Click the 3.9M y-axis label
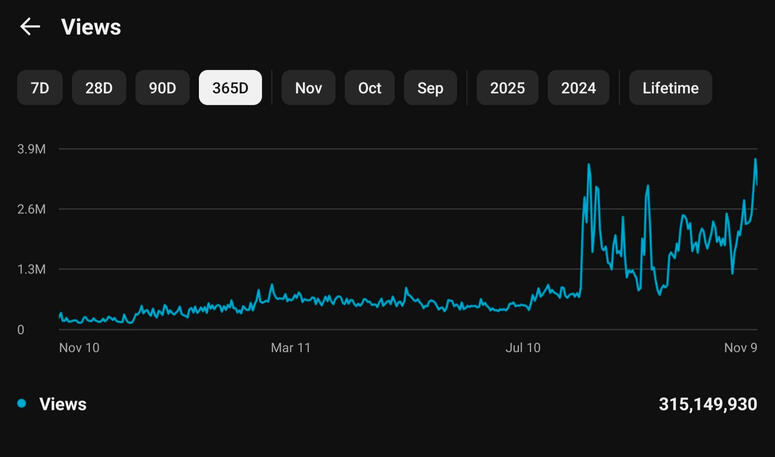The height and width of the screenshot is (457, 775). (30, 149)
